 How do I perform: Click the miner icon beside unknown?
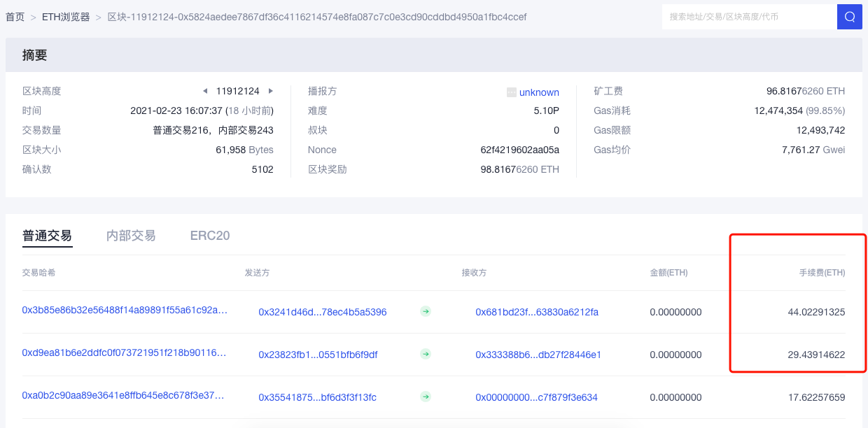(x=510, y=92)
